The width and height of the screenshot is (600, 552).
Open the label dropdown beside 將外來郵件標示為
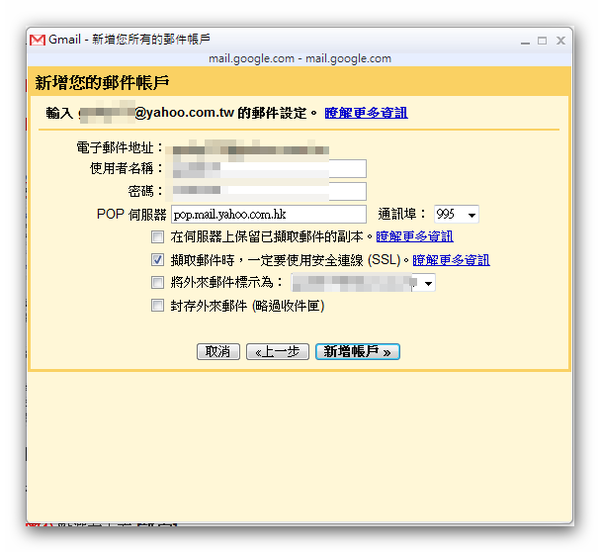point(363,283)
